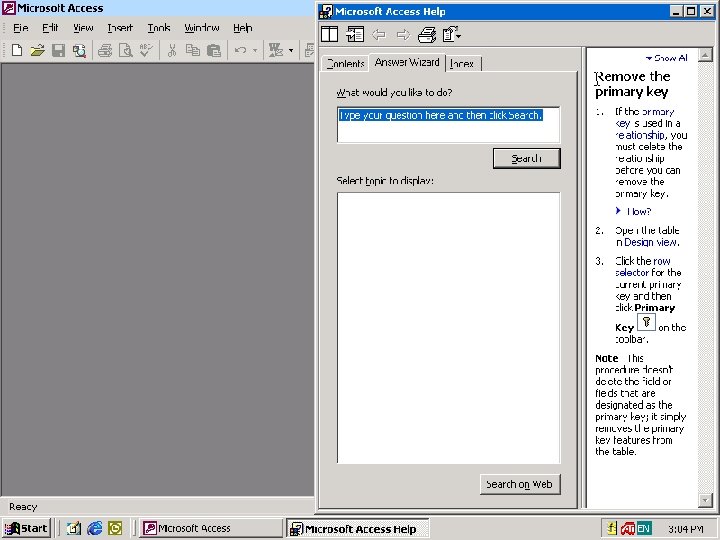Click the Hide tabs pane icon in Help
720x540 pixels.
(x=329, y=34)
